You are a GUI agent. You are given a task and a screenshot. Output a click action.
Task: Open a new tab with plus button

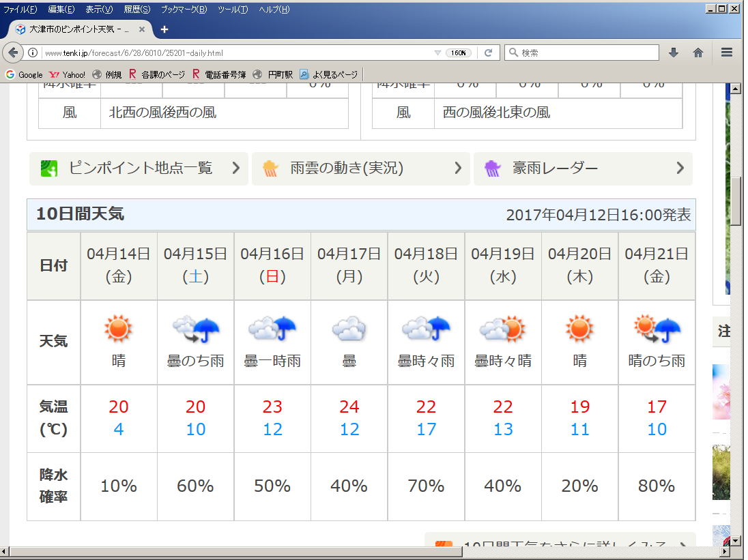tap(164, 29)
